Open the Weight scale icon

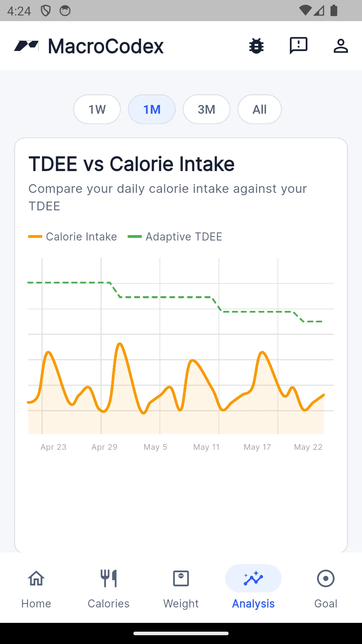point(181,578)
